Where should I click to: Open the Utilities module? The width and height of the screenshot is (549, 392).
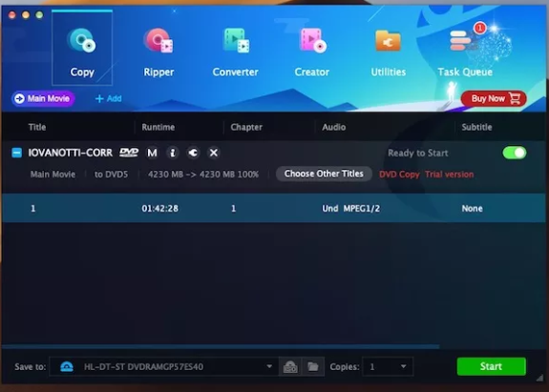[x=389, y=52]
